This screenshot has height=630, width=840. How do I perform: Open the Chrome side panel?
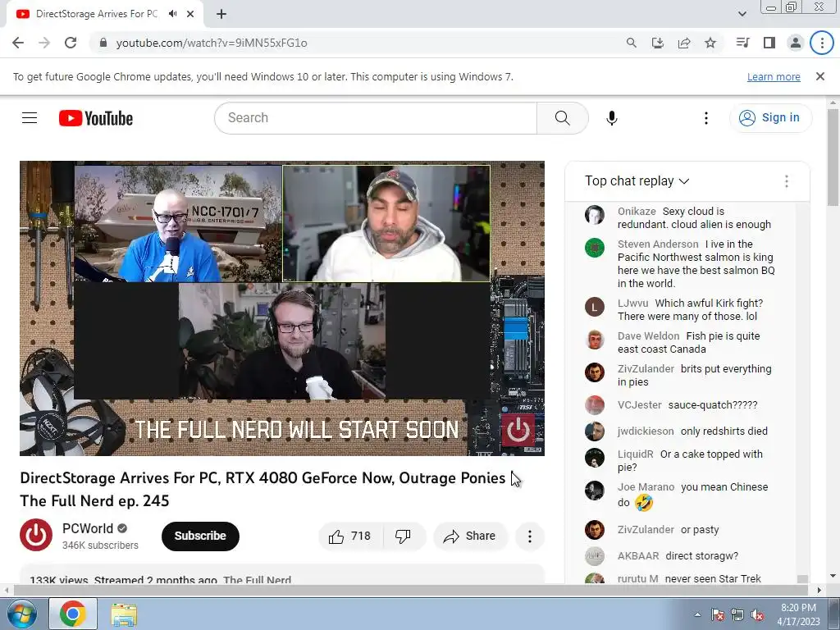point(769,43)
